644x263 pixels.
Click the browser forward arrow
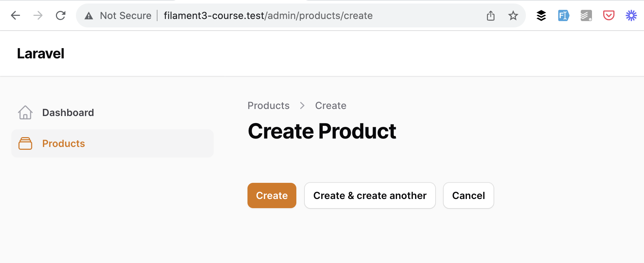[38, 15]
